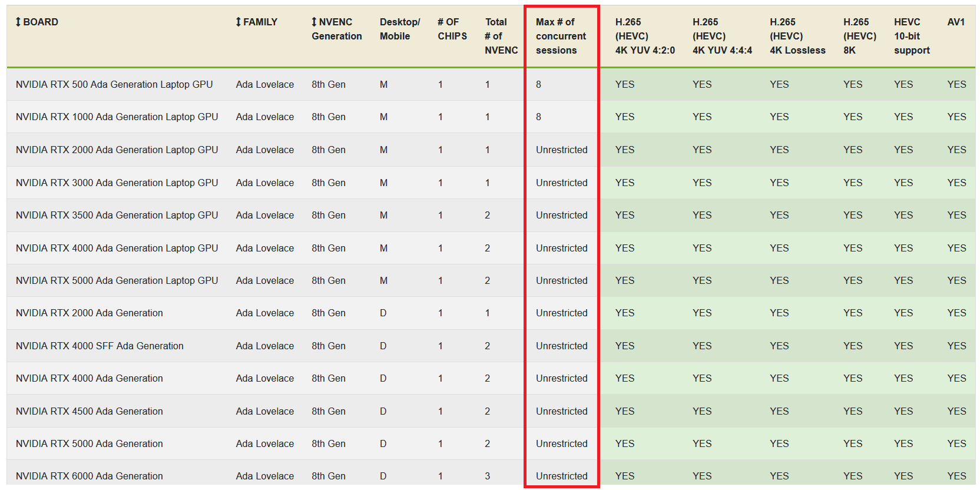Click 8th Gen in RTX 4000 Ada Generation row
The height and width of the screenshot is (490, 980).
(329, 378)
